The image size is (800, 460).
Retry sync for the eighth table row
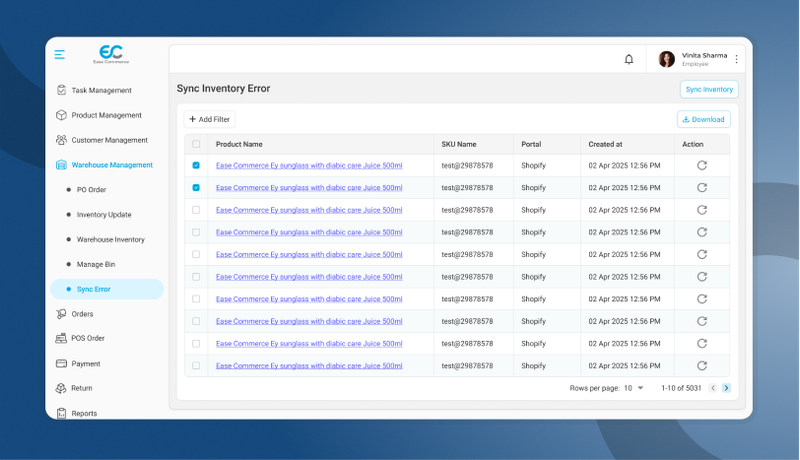[702, 321]
